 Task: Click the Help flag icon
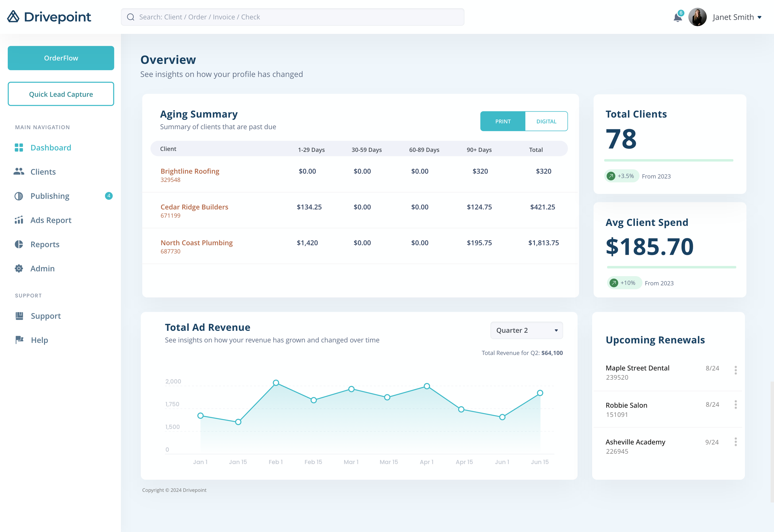[19, 340]
